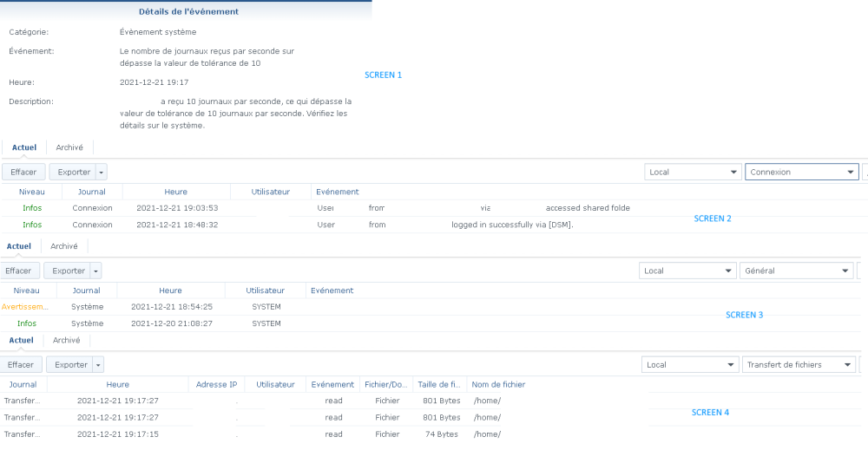Sort by Adresse IP column in transfer log

(216, 385)
